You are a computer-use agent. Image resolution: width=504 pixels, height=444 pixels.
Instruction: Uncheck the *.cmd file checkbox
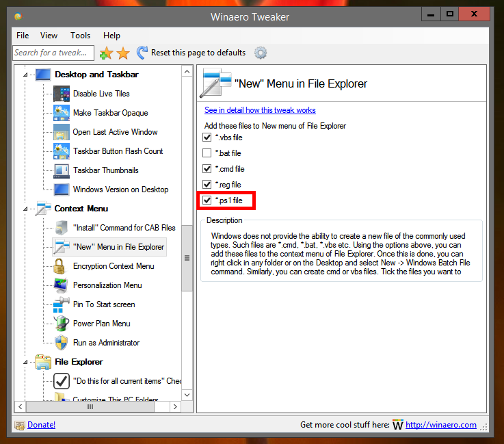[207, 169]
